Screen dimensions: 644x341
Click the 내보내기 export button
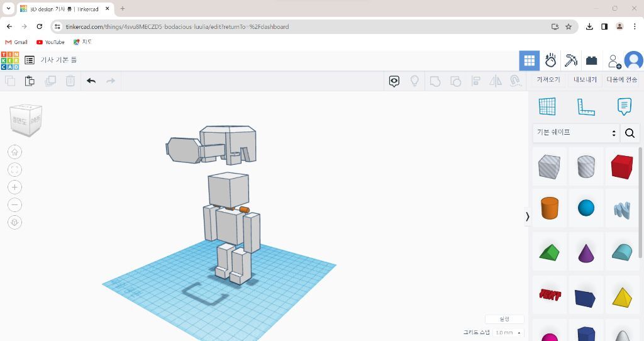(x=584, y=80)
